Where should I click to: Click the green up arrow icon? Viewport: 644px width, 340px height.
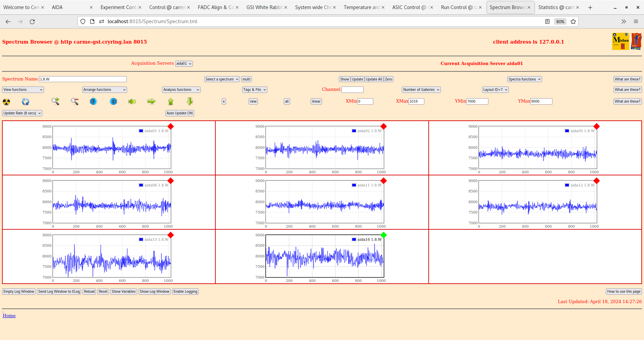[x=171, y=101]
